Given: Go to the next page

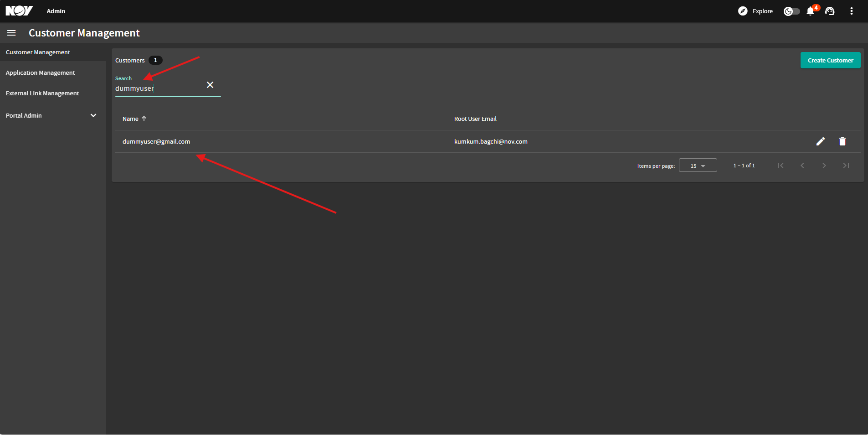Looking at the screenshot, I should (824, 166).
